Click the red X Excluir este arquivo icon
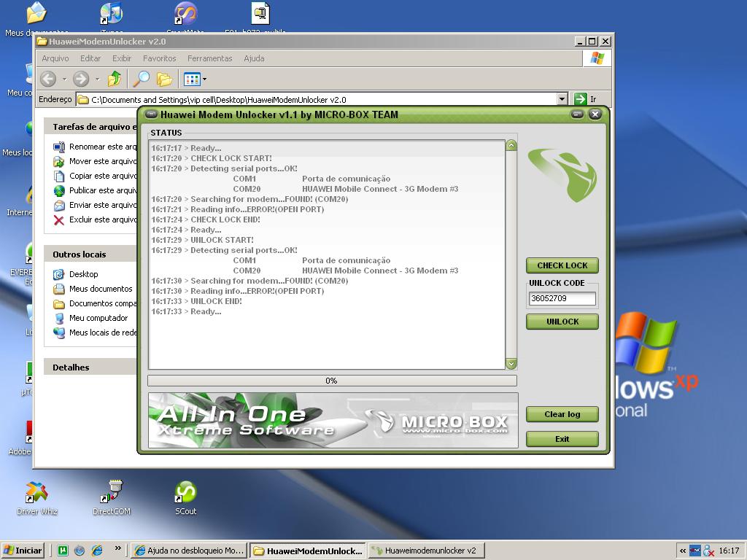 tap(59, 219)
